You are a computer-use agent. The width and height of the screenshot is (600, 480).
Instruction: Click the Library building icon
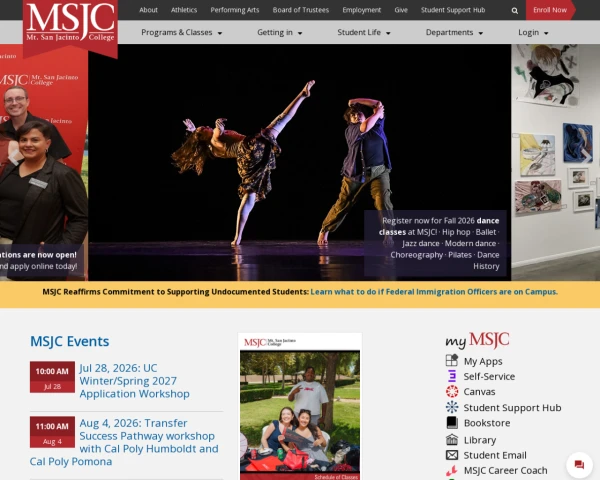[452, 439]
